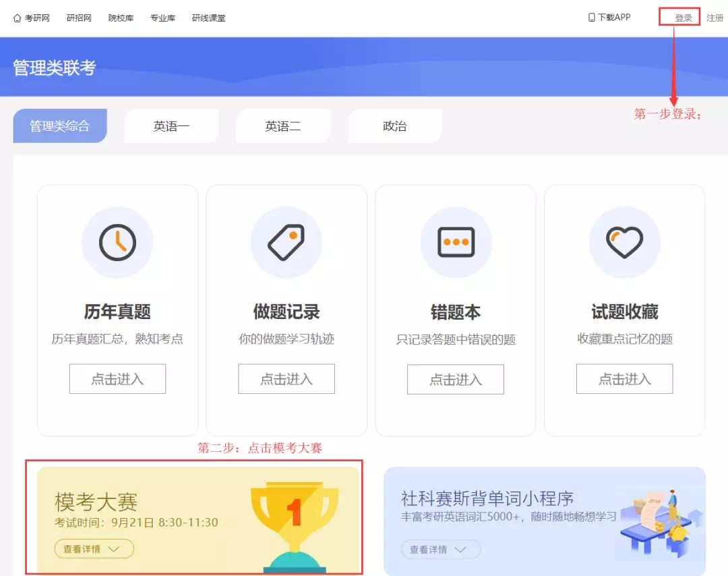Click the clock icon for 历年真题

[x=117, y=242]
